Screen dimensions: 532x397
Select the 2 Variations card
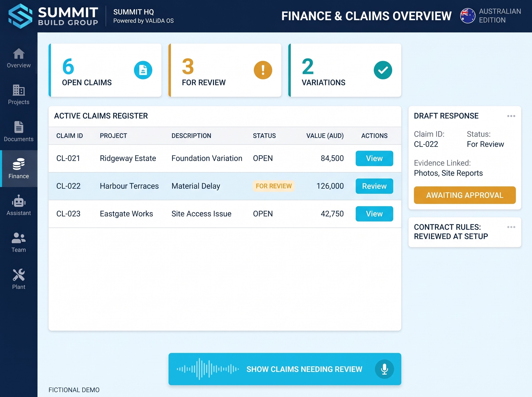[x=345, y=70]
